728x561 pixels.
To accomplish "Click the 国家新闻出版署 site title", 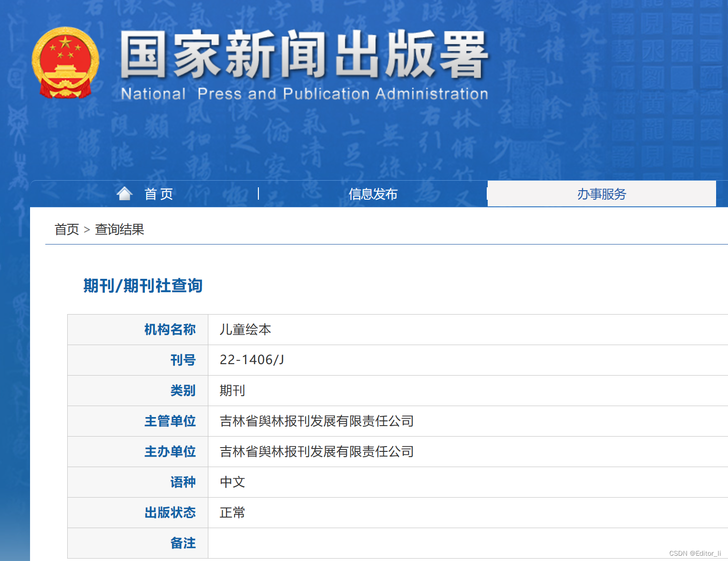I will (x=304, y=54).
